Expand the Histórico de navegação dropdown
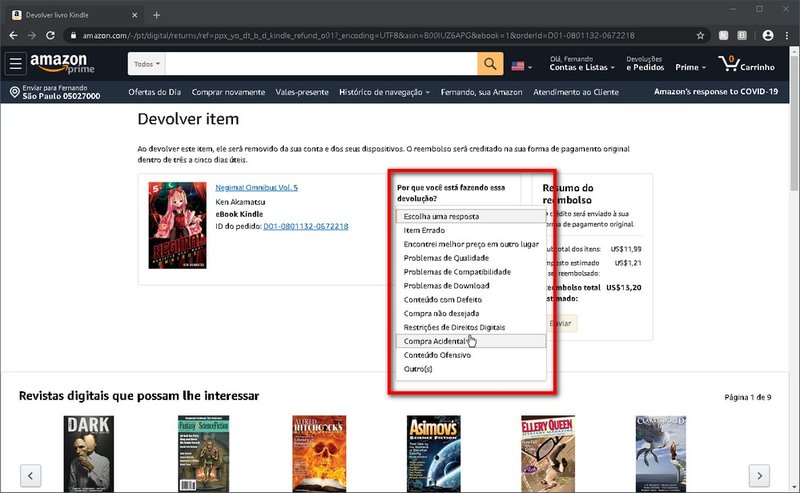The image size is (800, 493). (x=384, y=92)
